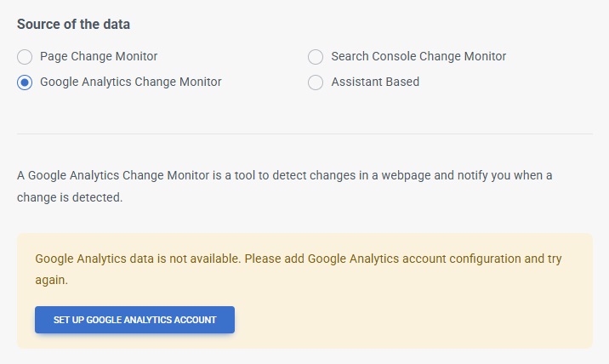Click the selected Google Analytics Change Monitor radio
Image resolution: width=609 pixels, height=364 pixels.
point(25,82)
